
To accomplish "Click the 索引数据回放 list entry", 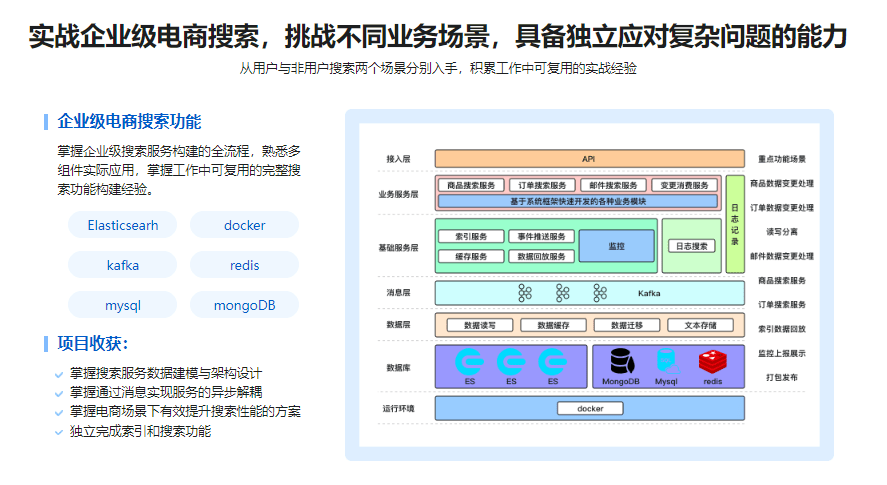I will tap(782, 329).
